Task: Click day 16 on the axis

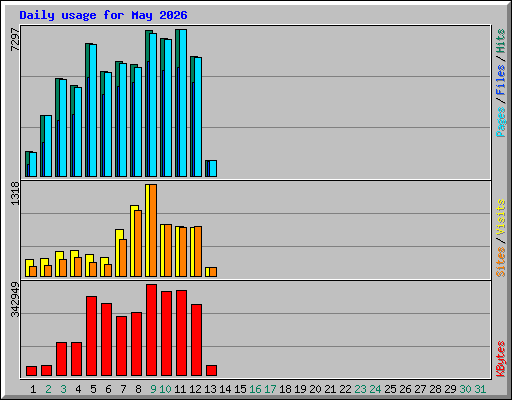Action: (255, 389)
